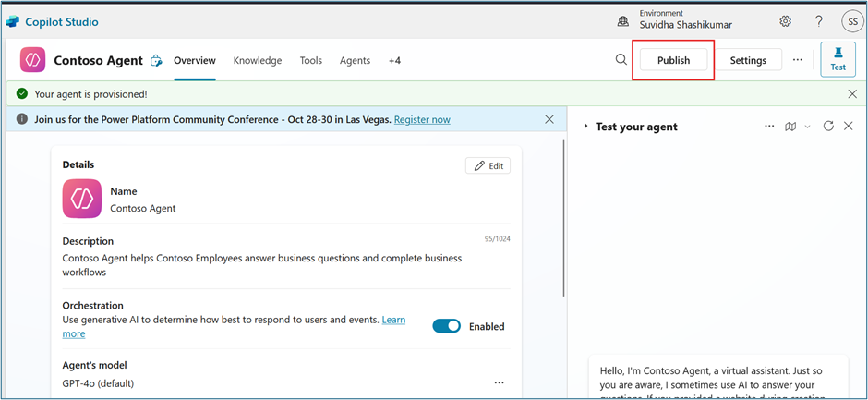Click the info icon in conference banner
The height and width of the screenshot is (400, 868).
tap(22, 119)
